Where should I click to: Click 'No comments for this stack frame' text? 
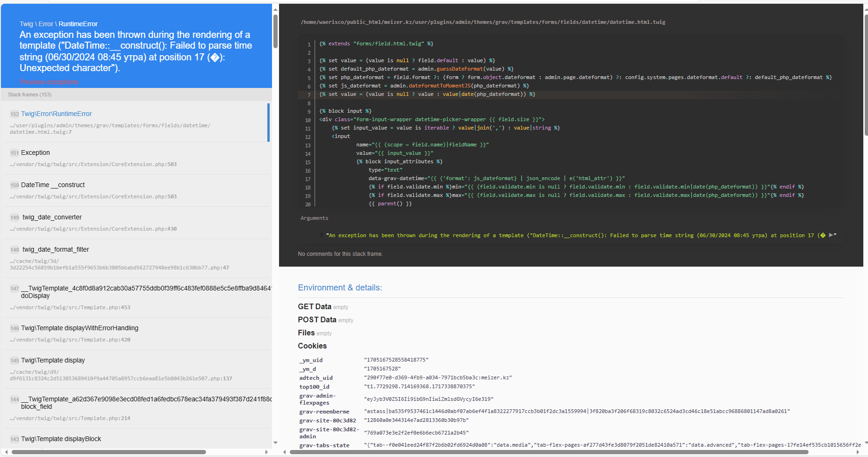coord(340,254)
